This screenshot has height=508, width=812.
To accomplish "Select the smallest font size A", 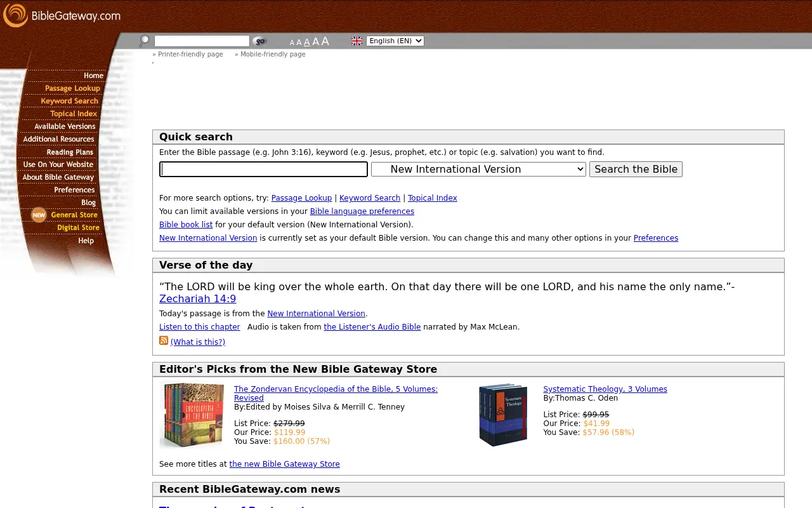I will point(292,43).
